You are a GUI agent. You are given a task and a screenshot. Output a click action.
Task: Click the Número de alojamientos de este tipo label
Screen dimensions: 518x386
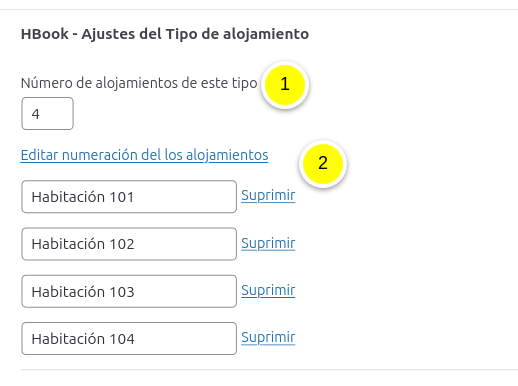139,83
